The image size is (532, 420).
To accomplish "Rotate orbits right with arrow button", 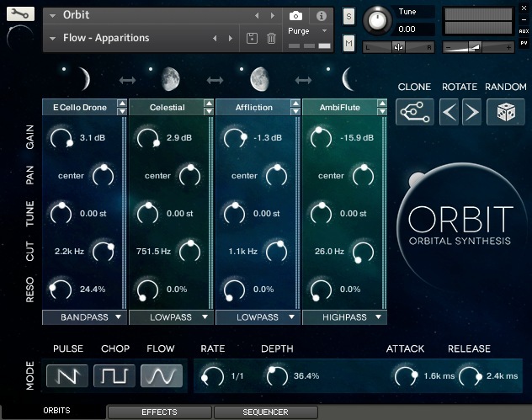I will click(471, 111).
